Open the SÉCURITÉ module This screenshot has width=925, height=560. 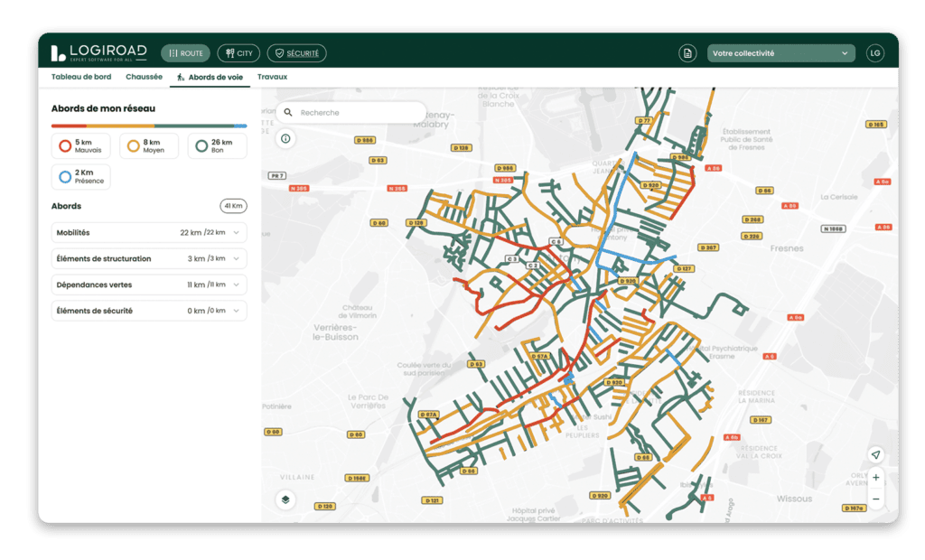tap(297, 52)
